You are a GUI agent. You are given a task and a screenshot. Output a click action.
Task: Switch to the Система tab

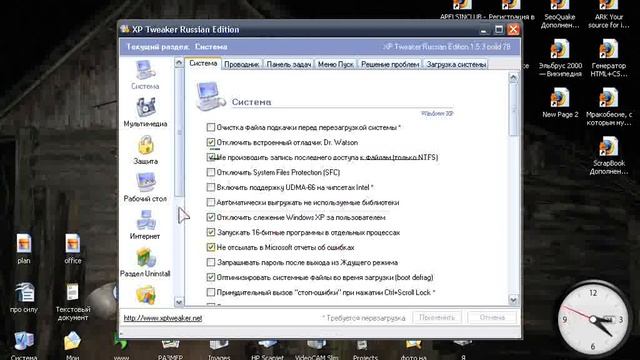pyautogui.click(x=203, y=64)
